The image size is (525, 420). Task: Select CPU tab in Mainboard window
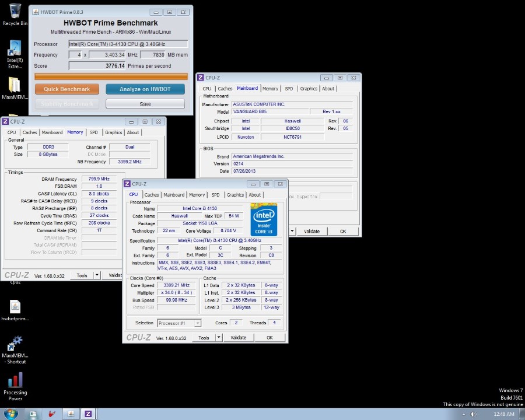(207, 89)
